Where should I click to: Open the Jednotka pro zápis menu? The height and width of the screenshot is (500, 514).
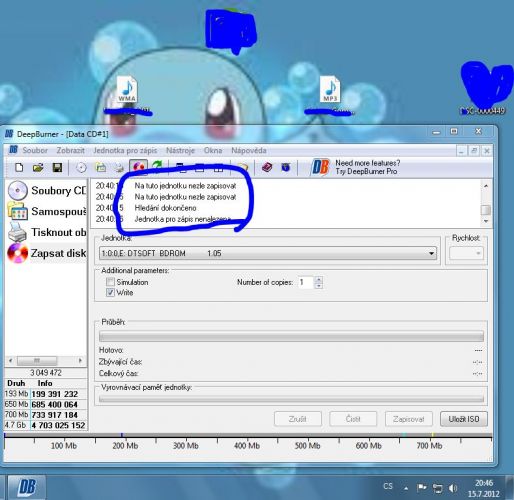(x=125, y=150)
